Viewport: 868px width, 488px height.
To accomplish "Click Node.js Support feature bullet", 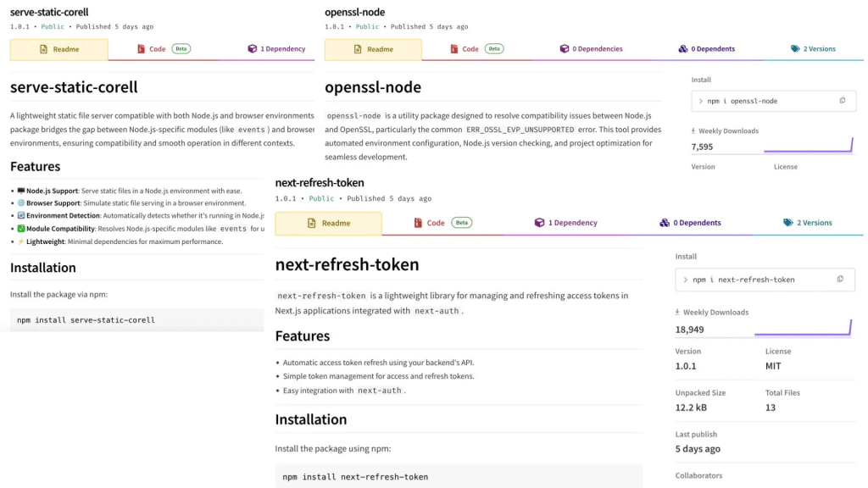I will click(130, 191).
